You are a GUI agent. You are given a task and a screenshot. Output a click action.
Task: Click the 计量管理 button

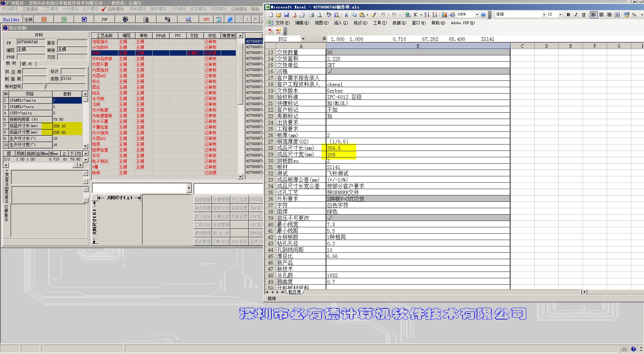(221, 200)
